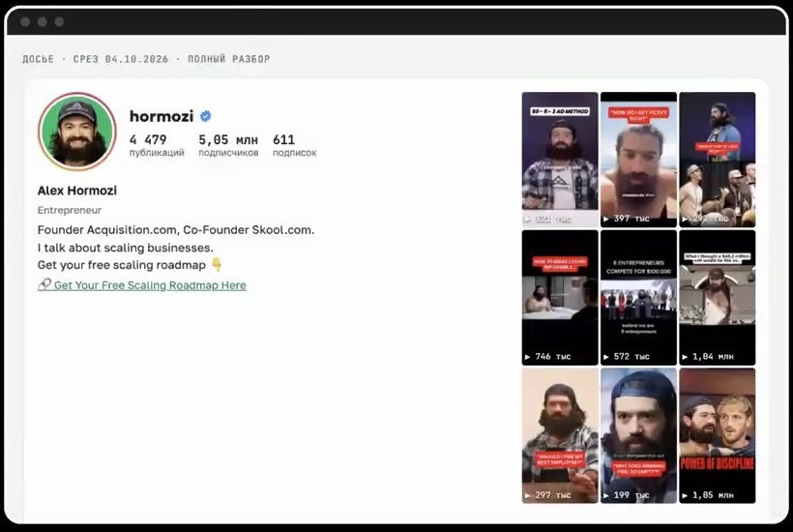Viewport: 793px width, 532px height.
Task: Click the 4 479 публикаций posts count
Action: 157,145
